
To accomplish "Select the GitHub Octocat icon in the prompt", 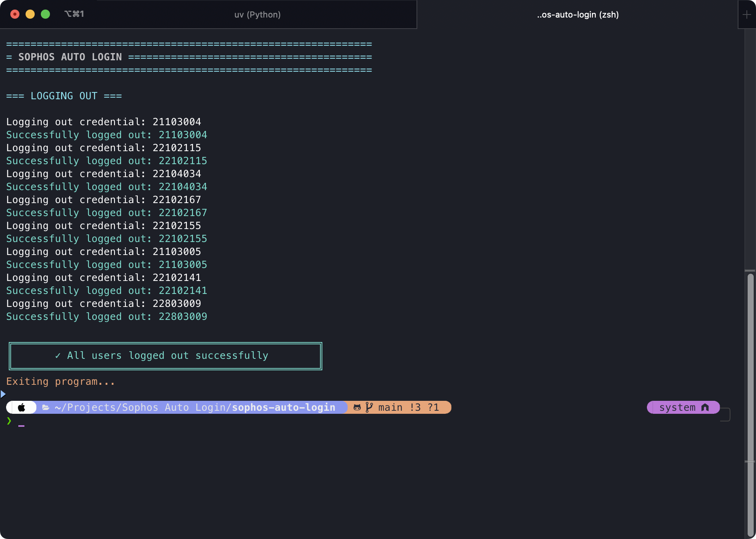I will coord(357,407).
